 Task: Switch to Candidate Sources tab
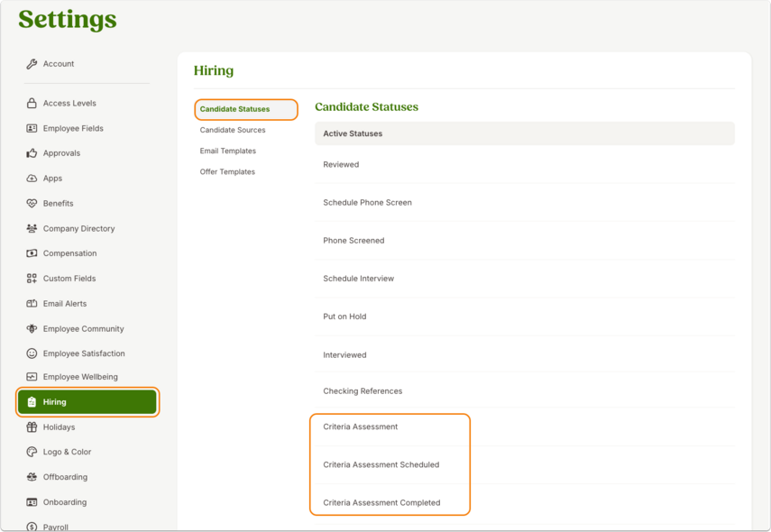point(233,130)
